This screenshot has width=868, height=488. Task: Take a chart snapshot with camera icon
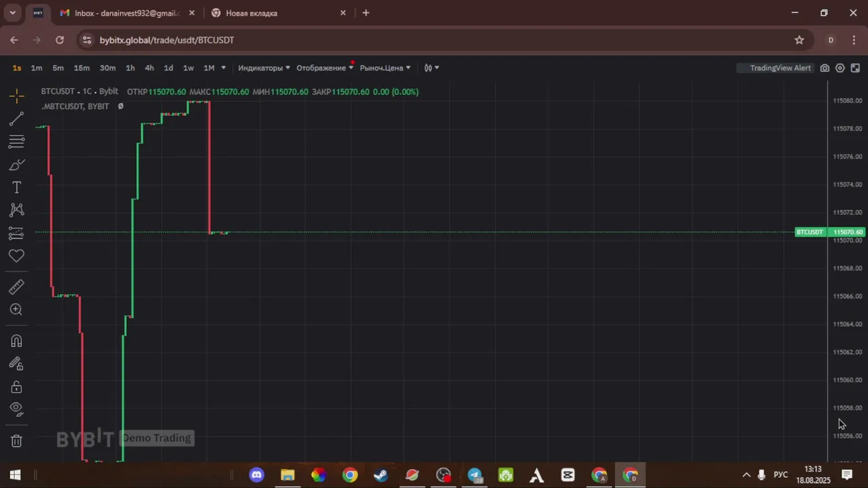click(825, 68)
